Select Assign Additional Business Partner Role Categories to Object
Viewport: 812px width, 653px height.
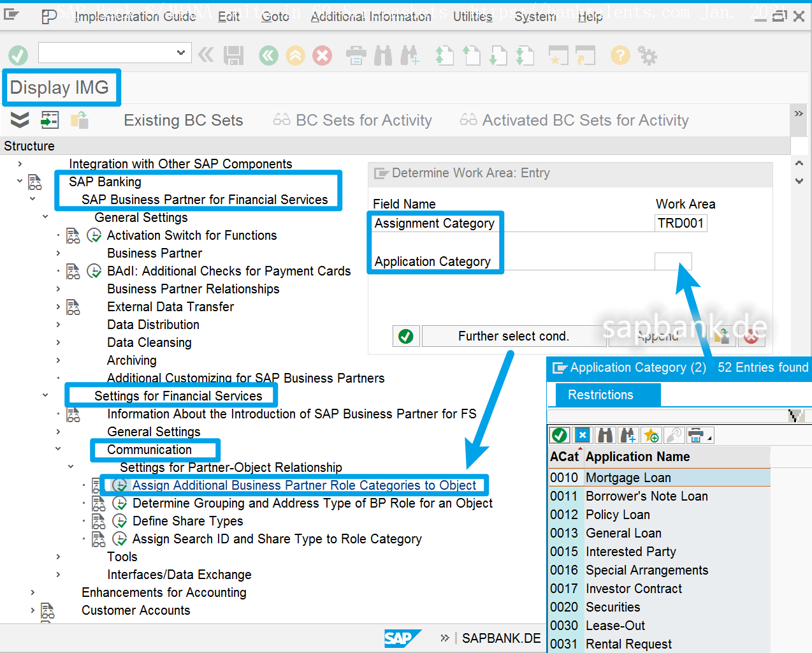point(304,485)
